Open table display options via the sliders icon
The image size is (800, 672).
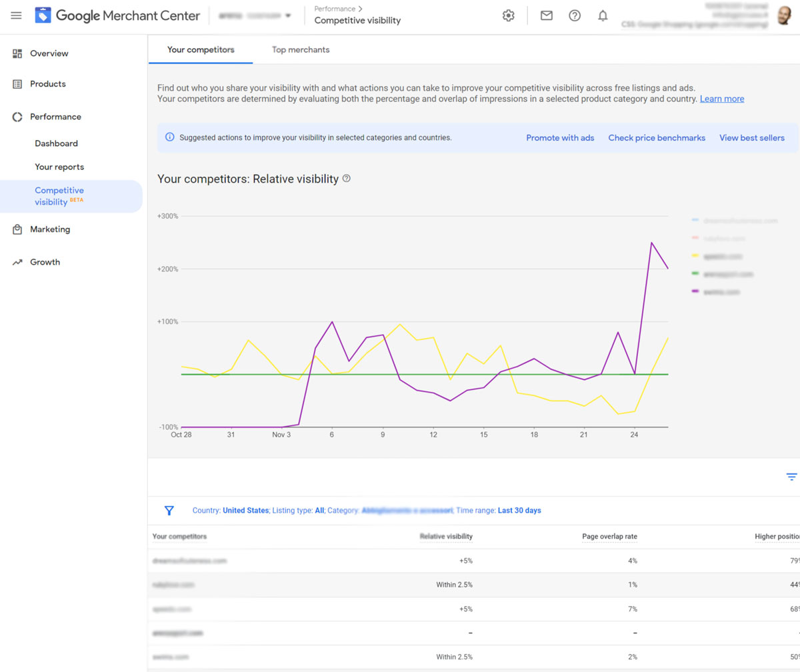coord(791,477)
